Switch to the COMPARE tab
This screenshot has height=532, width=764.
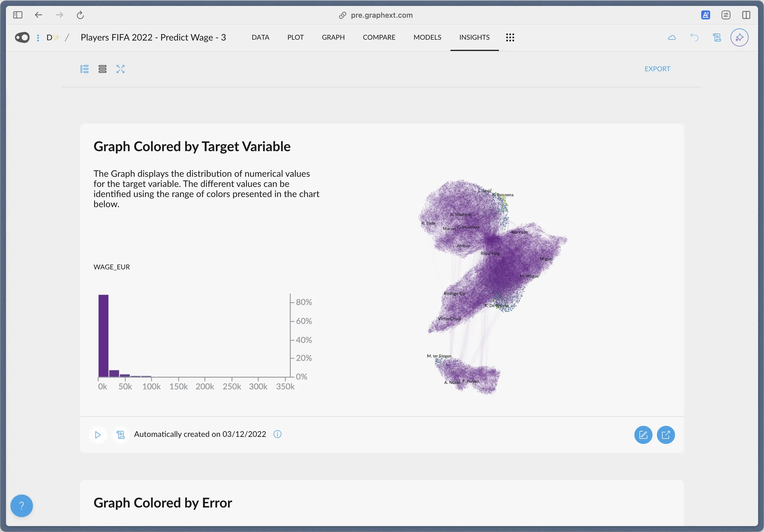tap(379, 37)
